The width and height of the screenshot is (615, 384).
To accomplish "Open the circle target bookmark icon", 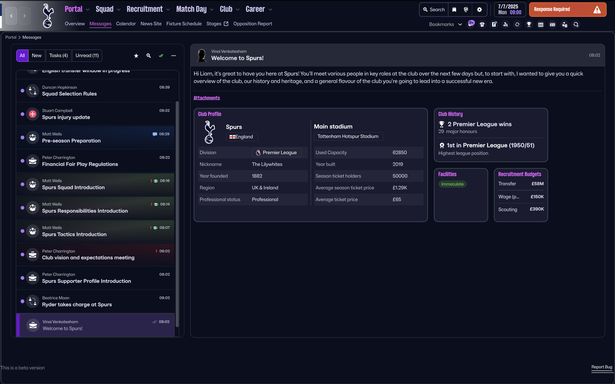I will point(517,24).
